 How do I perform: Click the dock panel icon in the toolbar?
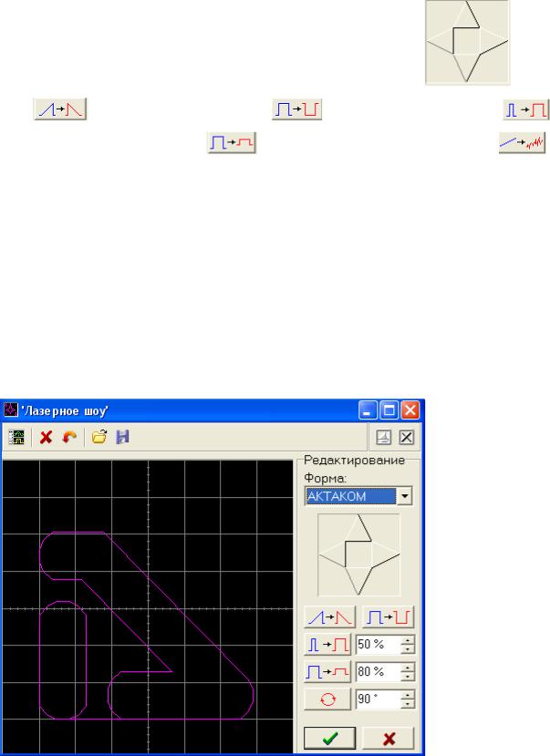[384, 438]
